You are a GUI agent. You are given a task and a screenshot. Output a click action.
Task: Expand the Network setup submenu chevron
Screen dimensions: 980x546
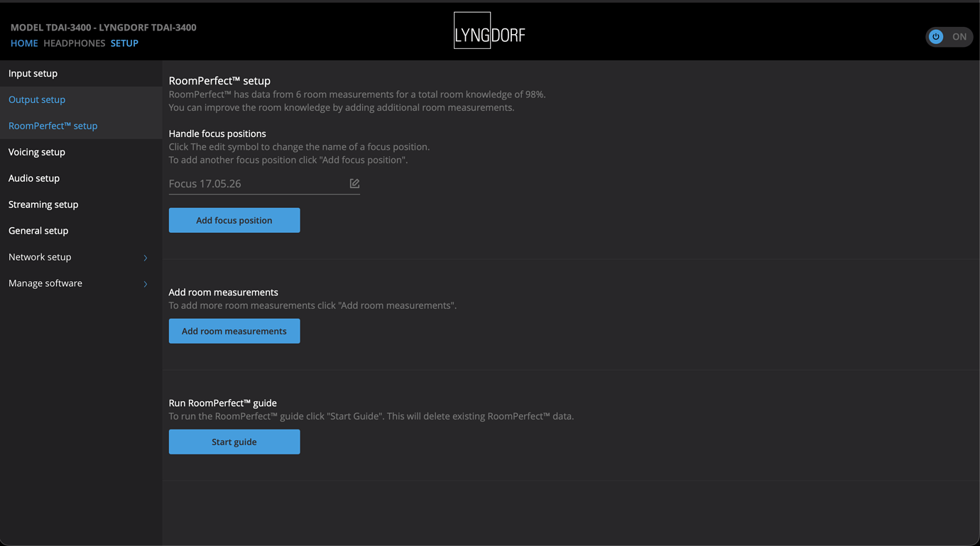coord(146,258)
